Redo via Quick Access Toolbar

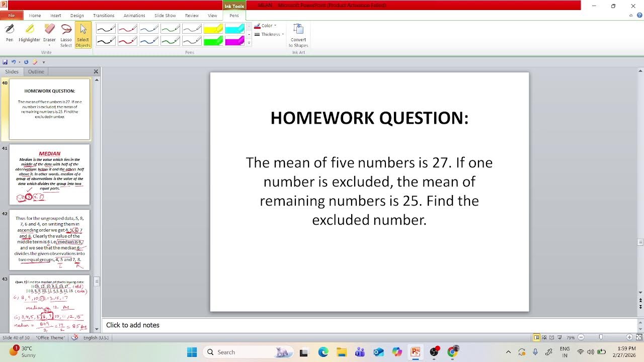coord(26,62)
